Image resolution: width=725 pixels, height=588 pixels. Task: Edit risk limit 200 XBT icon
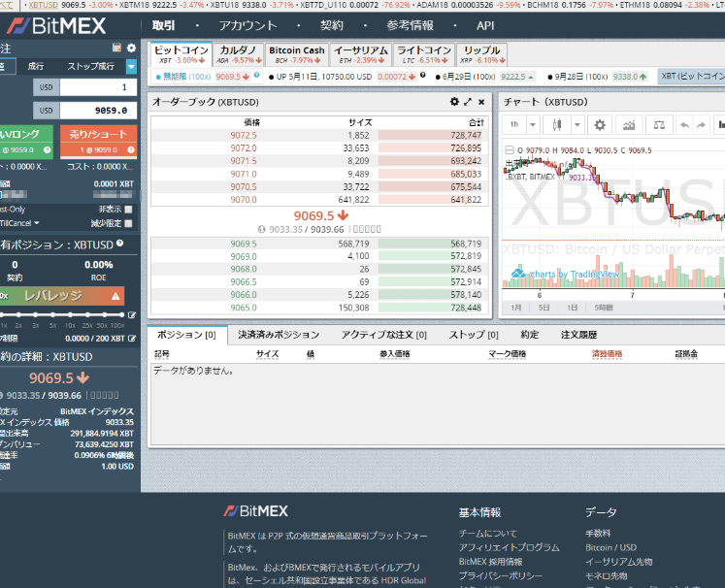point(132,339)
